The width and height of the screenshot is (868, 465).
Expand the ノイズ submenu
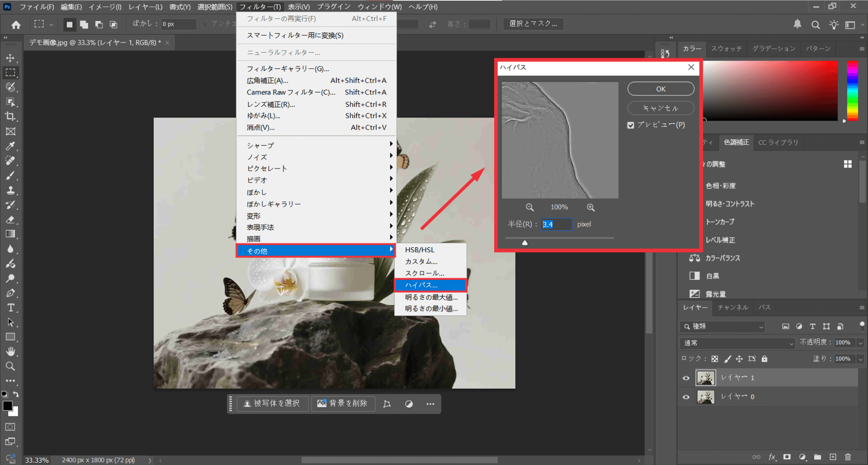pos(316,157)
